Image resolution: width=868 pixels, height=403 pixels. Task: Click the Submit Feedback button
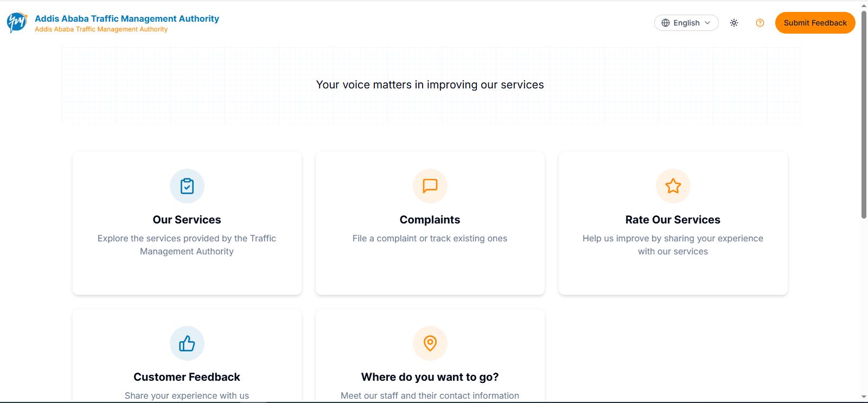tap(815, 23)
